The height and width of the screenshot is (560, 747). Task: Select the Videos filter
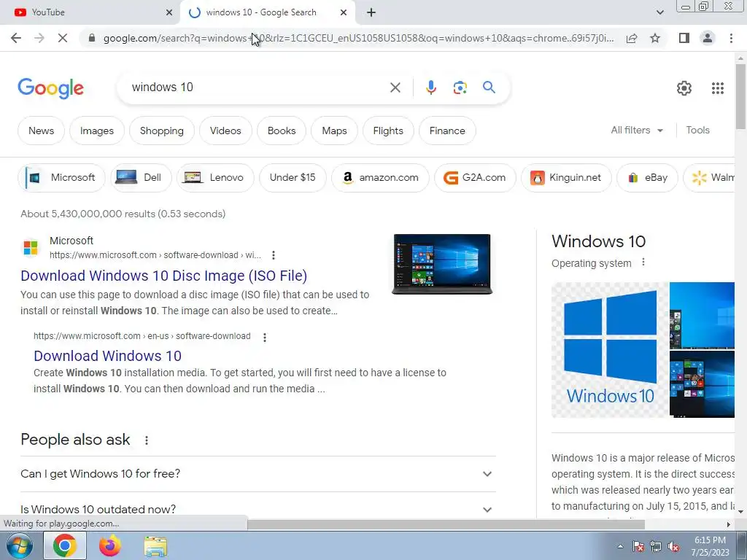point(225,131)
